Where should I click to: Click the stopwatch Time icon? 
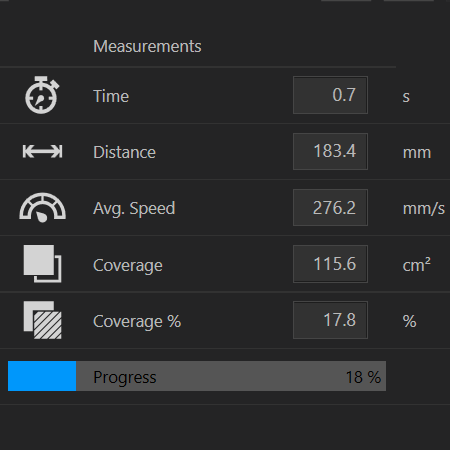[x=42, y=95]
